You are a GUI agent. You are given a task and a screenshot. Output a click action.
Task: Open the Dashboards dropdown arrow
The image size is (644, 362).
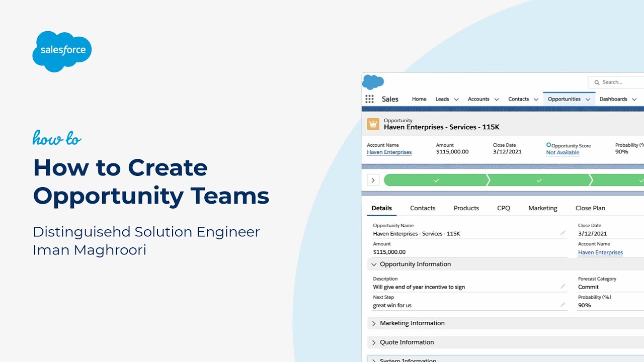634,100
